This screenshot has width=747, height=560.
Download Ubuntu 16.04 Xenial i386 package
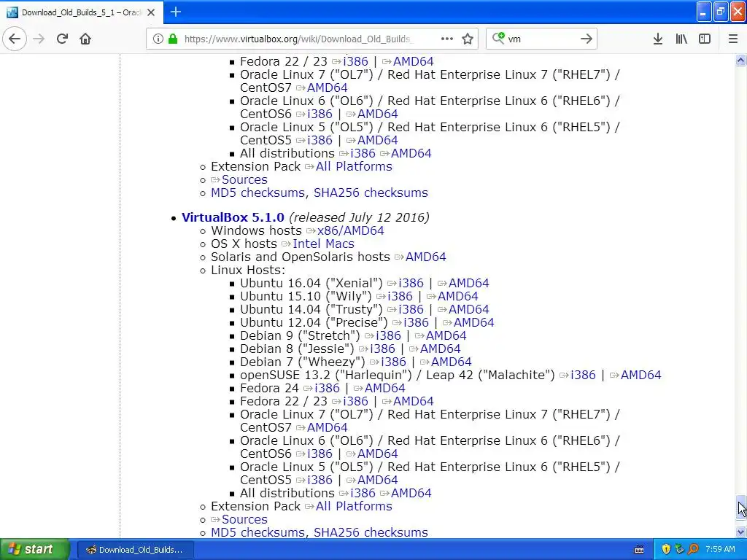pos(410,284)
